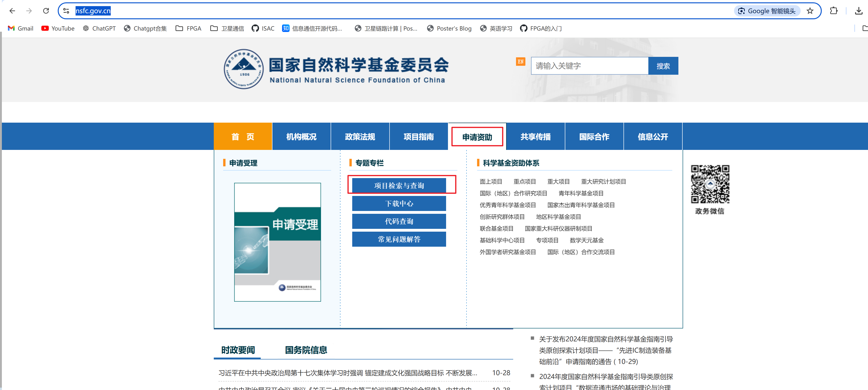
Task: Open the 申请资助 navigation menu
Action: [x=477, y=137]
